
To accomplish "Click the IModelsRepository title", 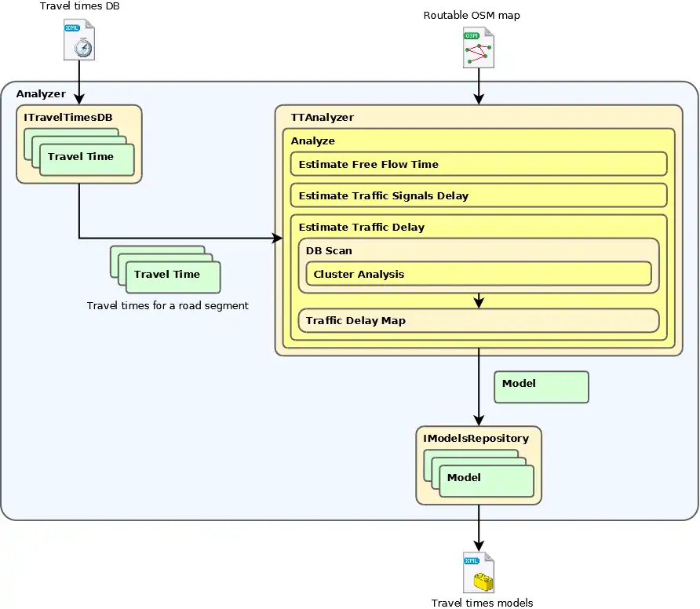I will [x=476, y=439].
